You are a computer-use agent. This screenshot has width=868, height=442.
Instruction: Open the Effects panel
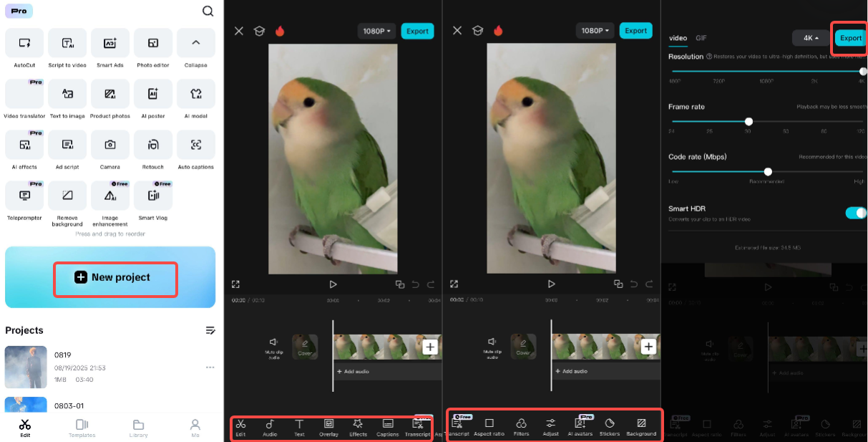[x=358, y=427]
